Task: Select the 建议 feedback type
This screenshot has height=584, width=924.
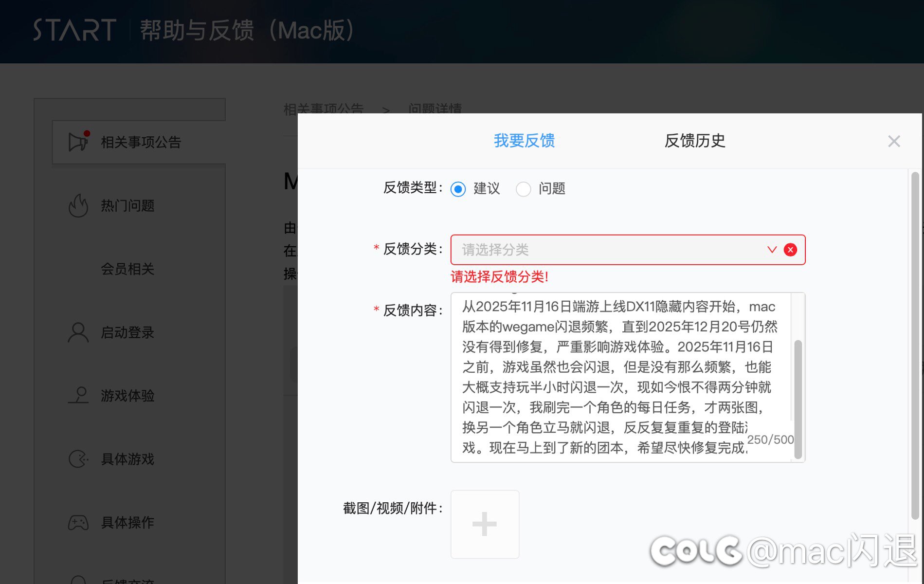Action: tap(457, 189)
